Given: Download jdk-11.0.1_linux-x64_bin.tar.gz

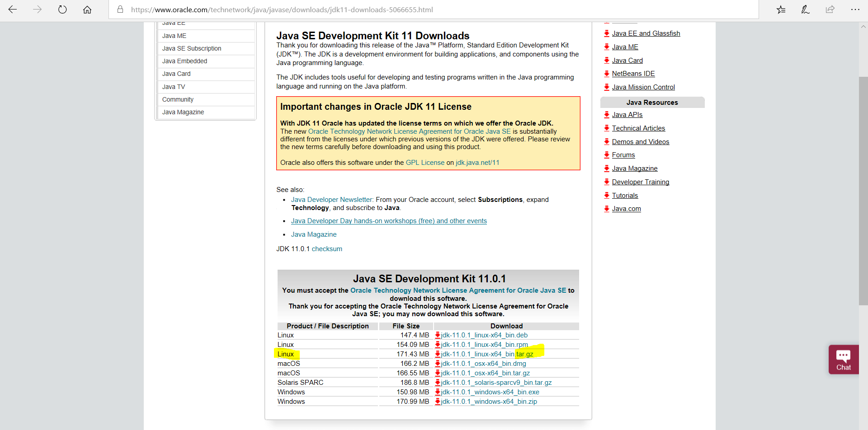Looking at the screenshot, I should tap(487, 354).
